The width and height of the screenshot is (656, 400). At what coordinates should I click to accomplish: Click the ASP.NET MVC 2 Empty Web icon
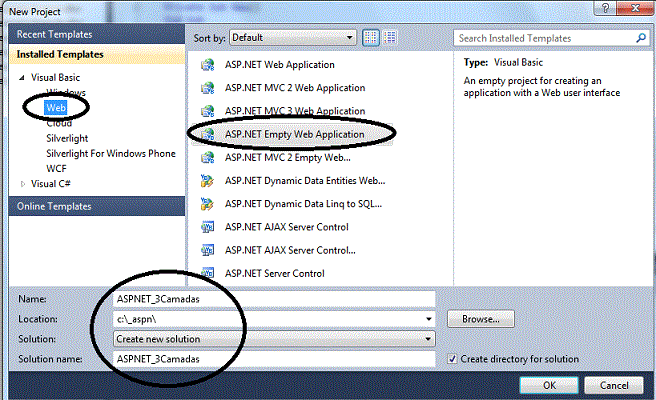tap(208, 157)
